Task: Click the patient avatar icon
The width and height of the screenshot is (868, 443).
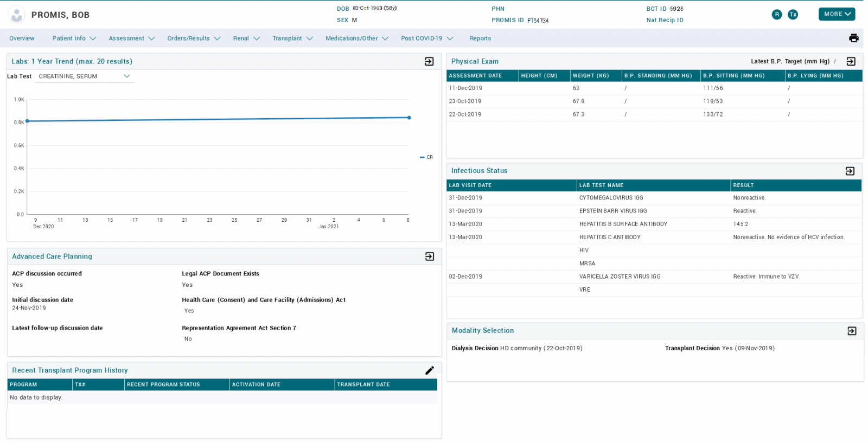Action: tap(17, 15)
